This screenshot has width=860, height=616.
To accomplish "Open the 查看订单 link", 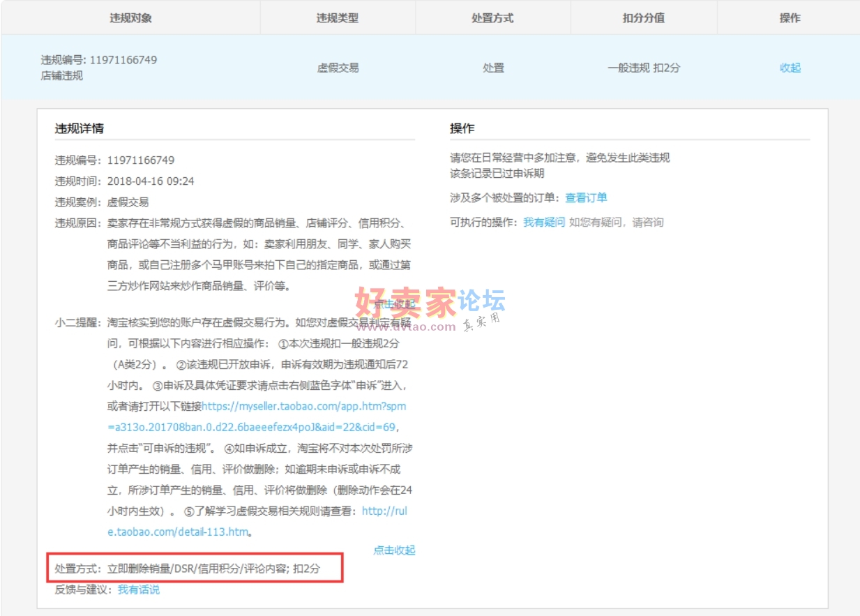I will [586, 197].
